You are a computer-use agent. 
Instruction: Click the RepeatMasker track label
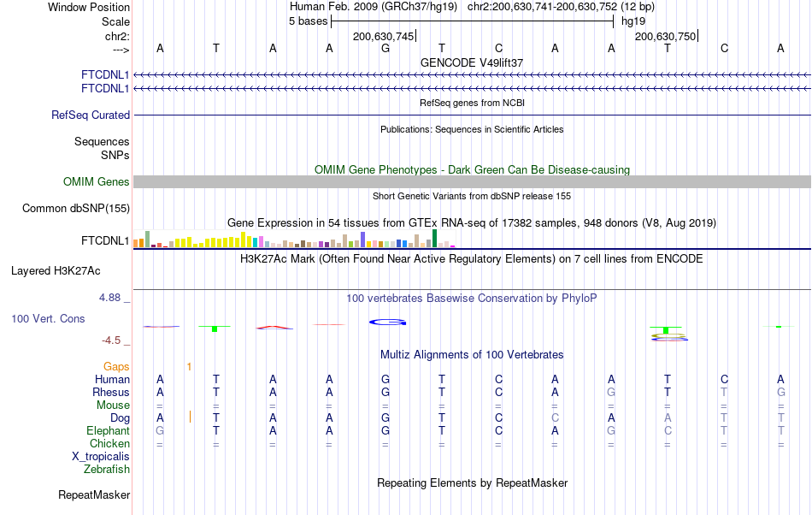click(94, 495)
